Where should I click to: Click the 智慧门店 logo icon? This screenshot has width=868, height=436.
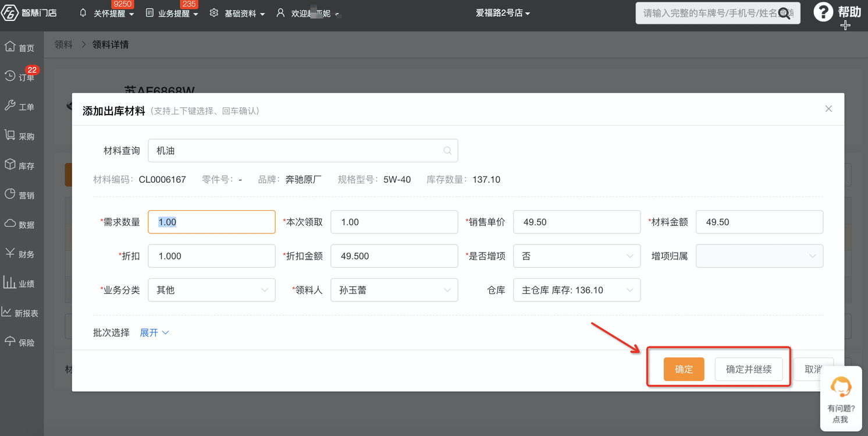(x=10, y=12)
